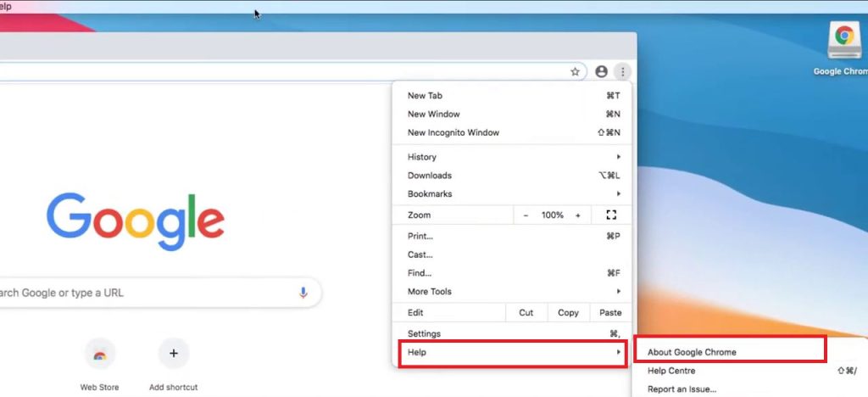Open a New Incognito Window
The image size is (868, 397).
[511, 132]
